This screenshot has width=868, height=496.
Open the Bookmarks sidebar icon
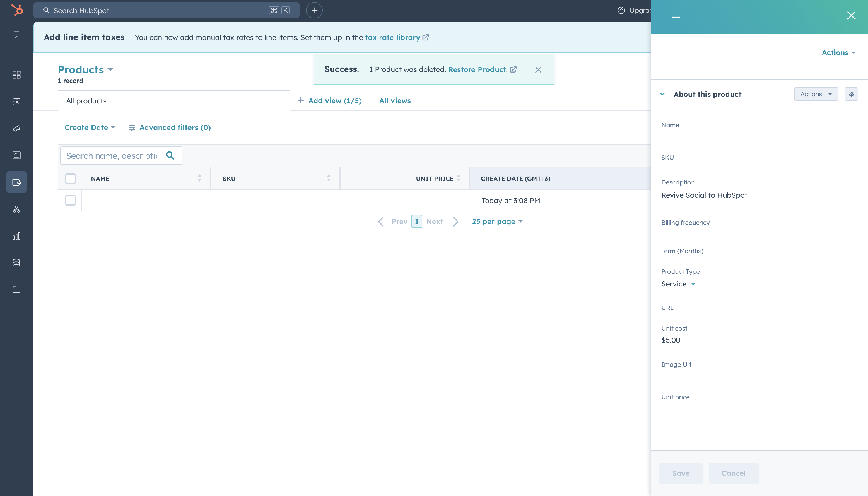(16, 35)
